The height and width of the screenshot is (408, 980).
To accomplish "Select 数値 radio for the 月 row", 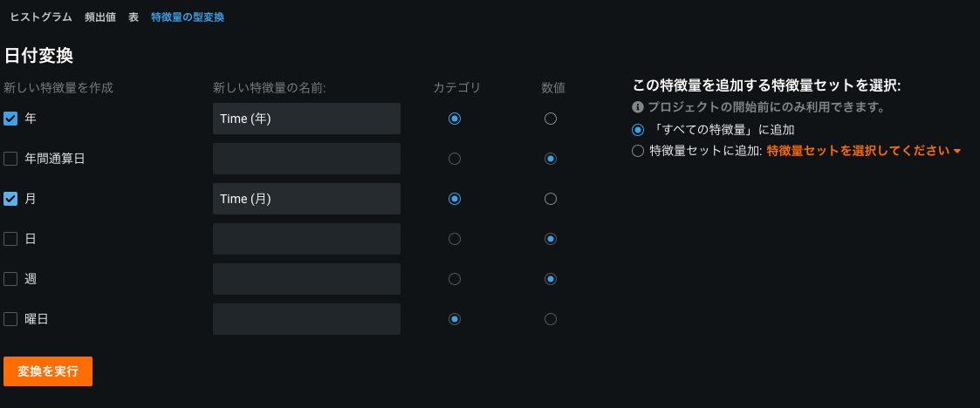I will click(551, 199).
